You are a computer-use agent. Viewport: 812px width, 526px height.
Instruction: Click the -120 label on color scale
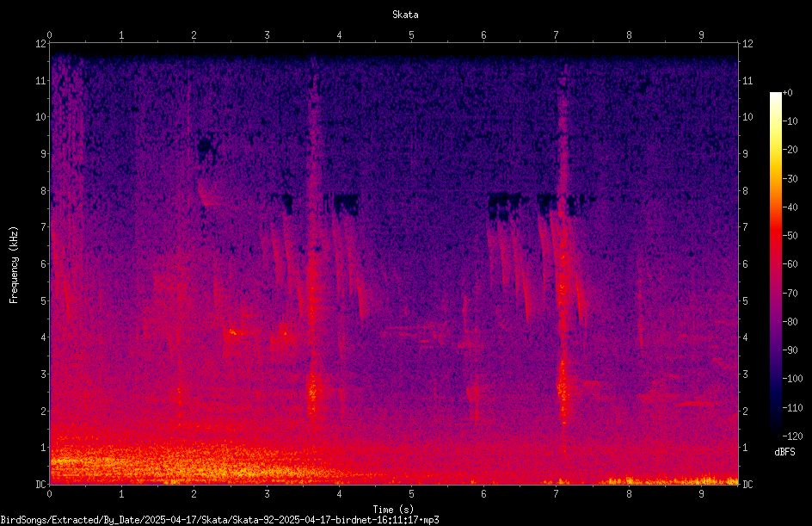click(x=792, y=436)
